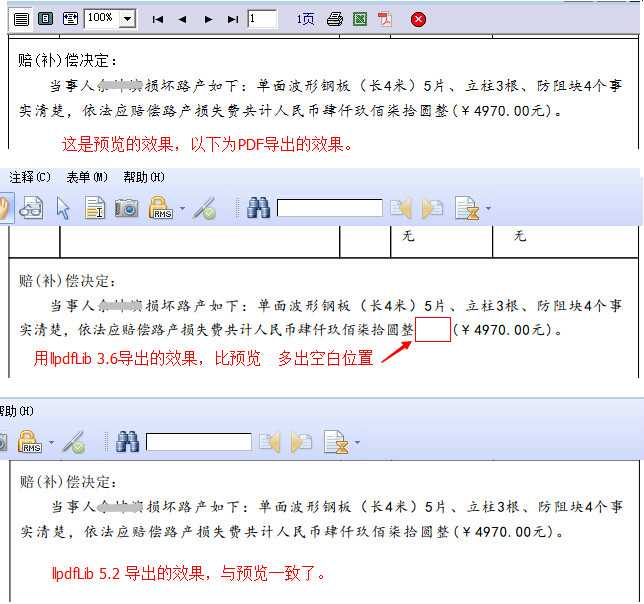This screenshot has height=604, width=644.
Task: Click 赔(补)偿决定 heading in bottom PDF
Action: point(68,481)
